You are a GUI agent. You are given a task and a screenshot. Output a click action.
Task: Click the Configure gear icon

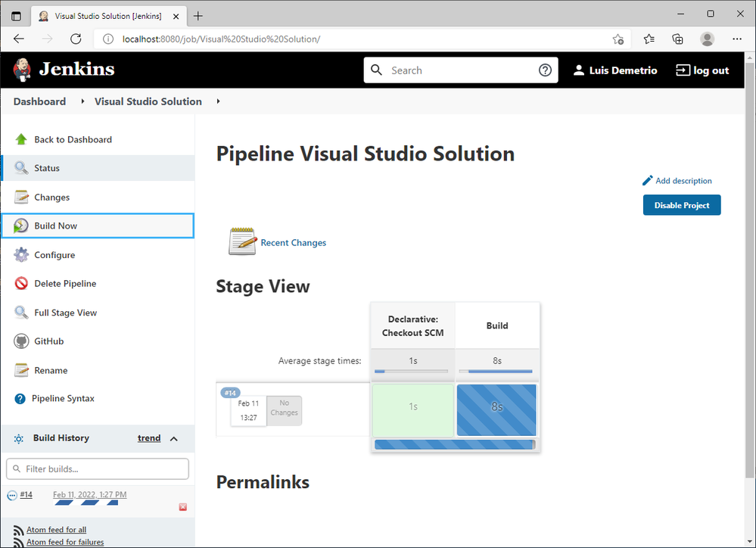coord(21,255)
